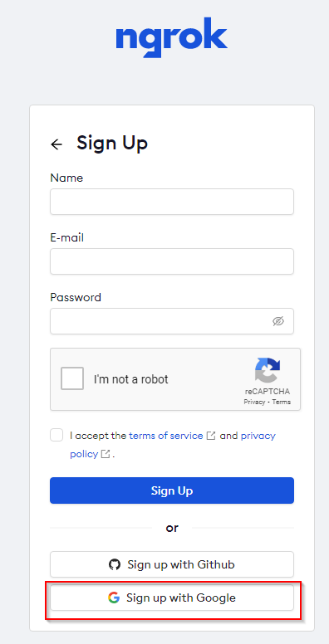Image resolution: width=329 pixels, height=644 pixels.
Task: Open external link icon after terms of service
Action: click(x=211, y=436)
